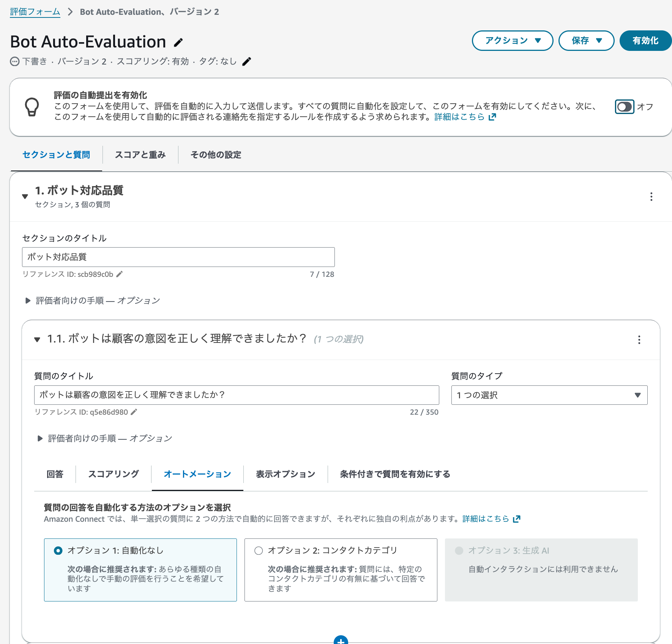This screenshot has height=644, width=672.
Task: Open the 表示オプション tab for question 1.1
Action: 286,474
